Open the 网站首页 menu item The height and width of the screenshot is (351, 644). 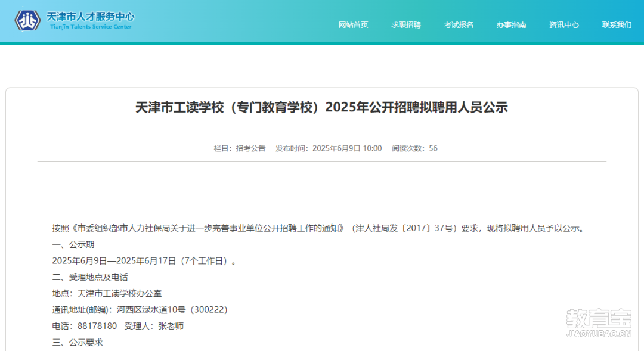[353, 24]
